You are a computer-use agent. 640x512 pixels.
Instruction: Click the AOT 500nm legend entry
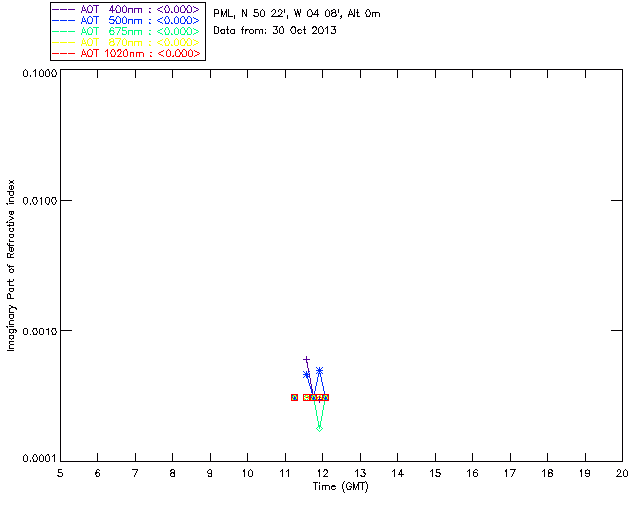point(126,20)
